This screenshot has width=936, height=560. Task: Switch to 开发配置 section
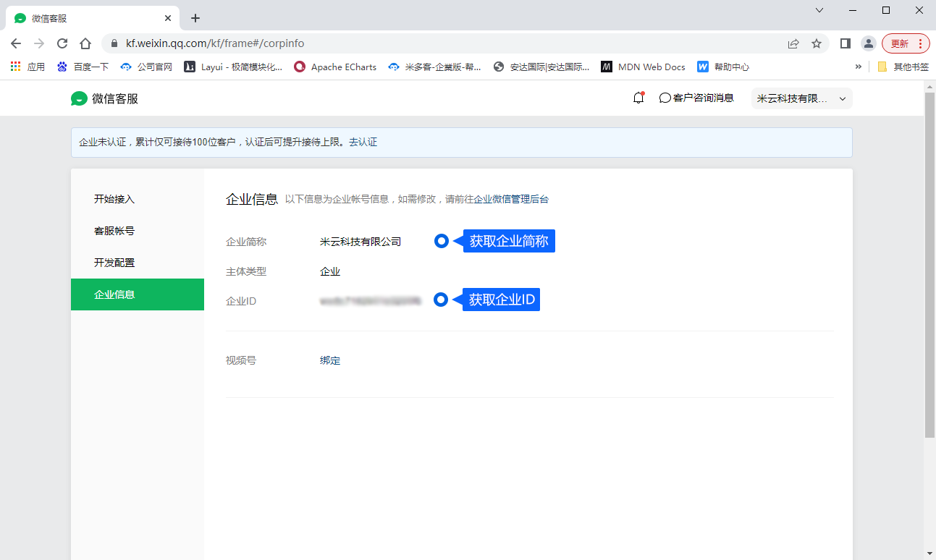coord(114,263)
